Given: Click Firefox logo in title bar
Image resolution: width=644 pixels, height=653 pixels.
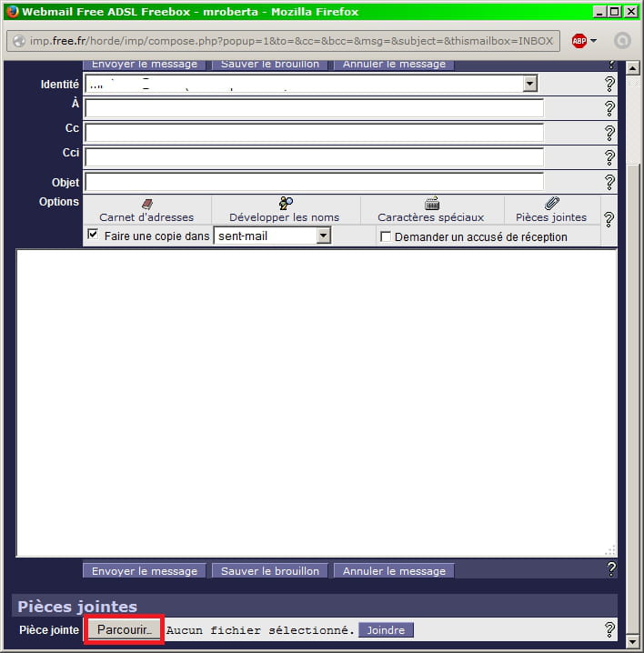Looking at the screenshot, I should coord(13,11).
